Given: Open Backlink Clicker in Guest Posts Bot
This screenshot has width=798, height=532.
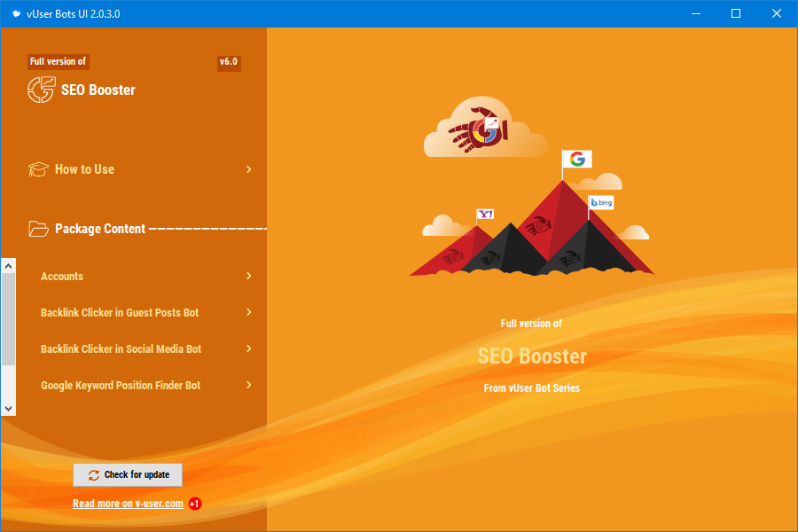Looking at the screenshot, I should coord(120,313).
